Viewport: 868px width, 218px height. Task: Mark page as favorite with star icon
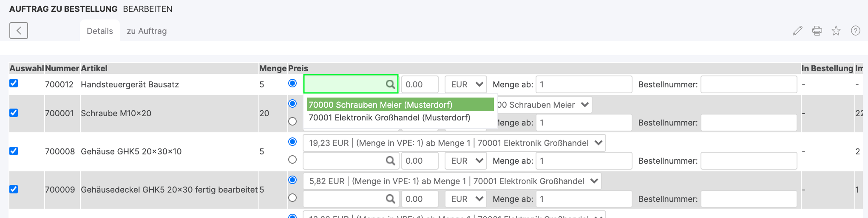(836, 31)
